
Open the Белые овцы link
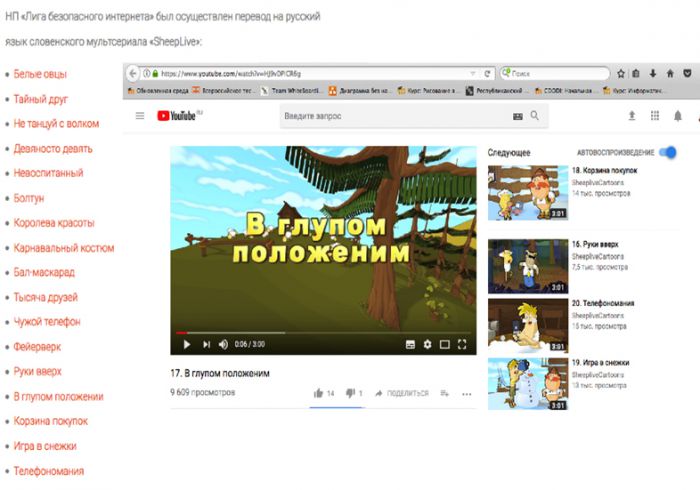[x=40, y=74]
